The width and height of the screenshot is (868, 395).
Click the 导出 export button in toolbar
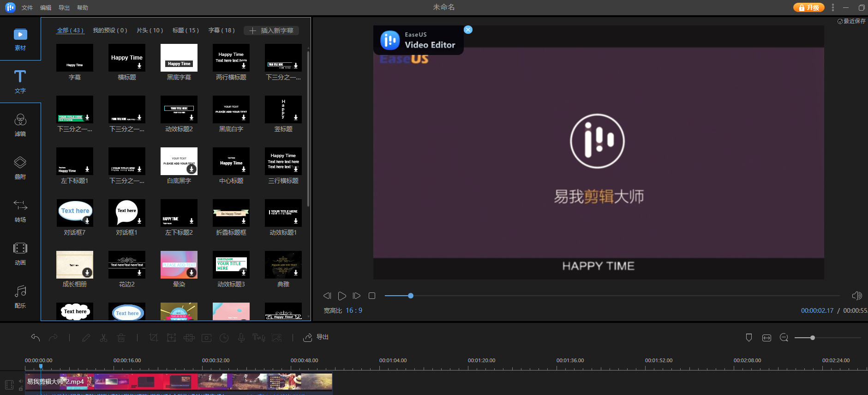[316, 338]
